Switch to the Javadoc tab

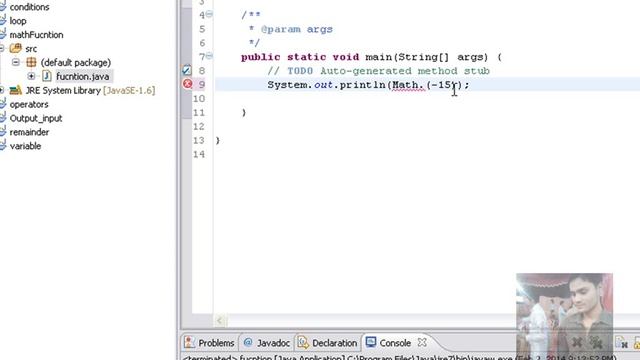click(x=266, y=343)
